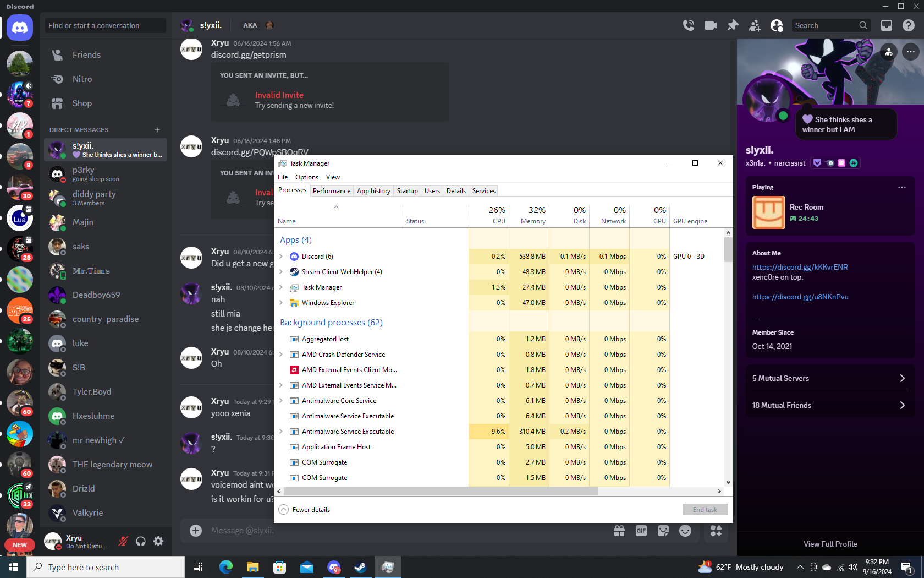Expand the Windows Explorer process row
This screenshot has height=578, width=924.
[281, 303]
